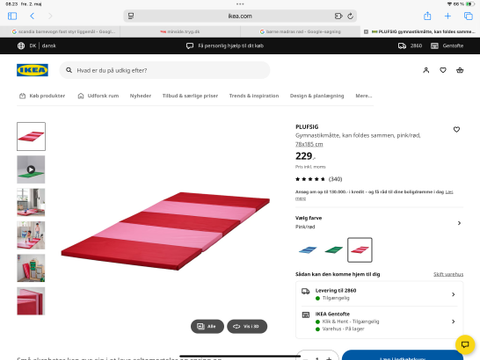Image resolution: width=480 pixels, height=360 pixels.
Task: Add PLUFSIG to favorites heart
Action: click(456, 129)
